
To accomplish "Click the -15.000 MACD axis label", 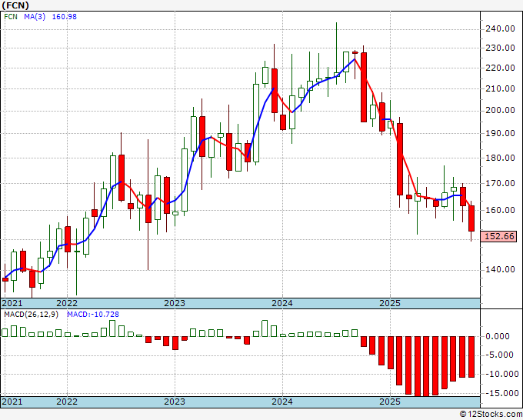I will [500, 393].
